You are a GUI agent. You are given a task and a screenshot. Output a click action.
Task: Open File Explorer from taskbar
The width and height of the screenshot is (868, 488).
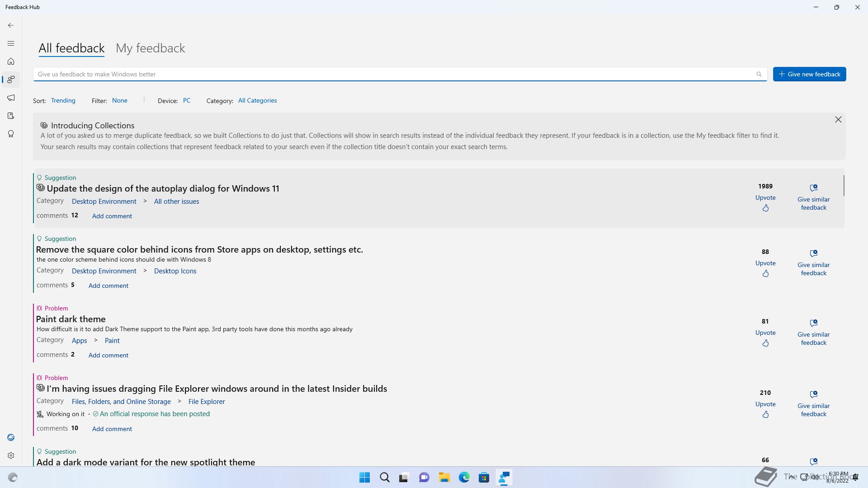444,477
